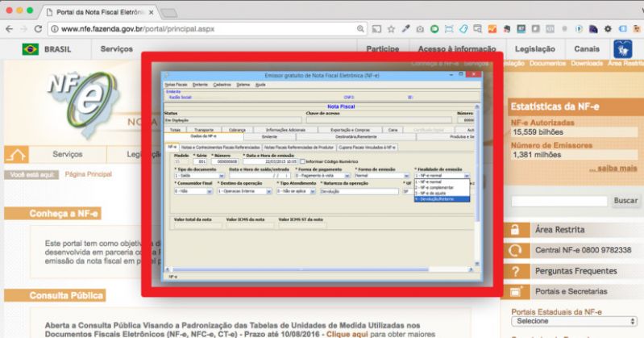Go to the portal's orange home icon
The width and height of the screenshot is (644, 338).
pos(16,155)
